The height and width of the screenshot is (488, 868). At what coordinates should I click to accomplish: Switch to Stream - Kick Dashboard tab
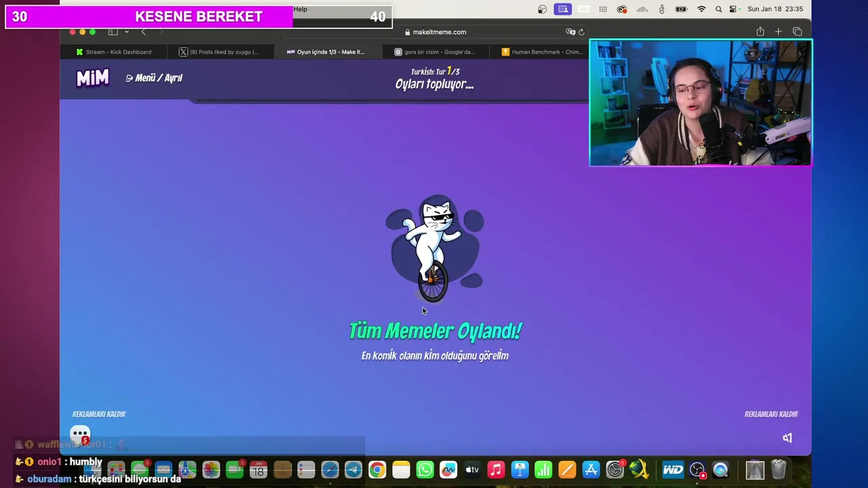pyautogui.click(x=114, y=52)
